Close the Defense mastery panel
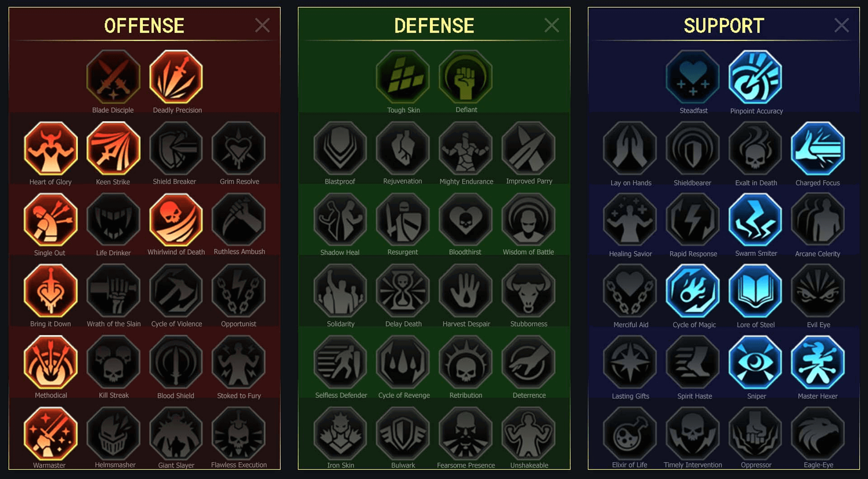Screen dimensions: 868x479 [552, 25]
